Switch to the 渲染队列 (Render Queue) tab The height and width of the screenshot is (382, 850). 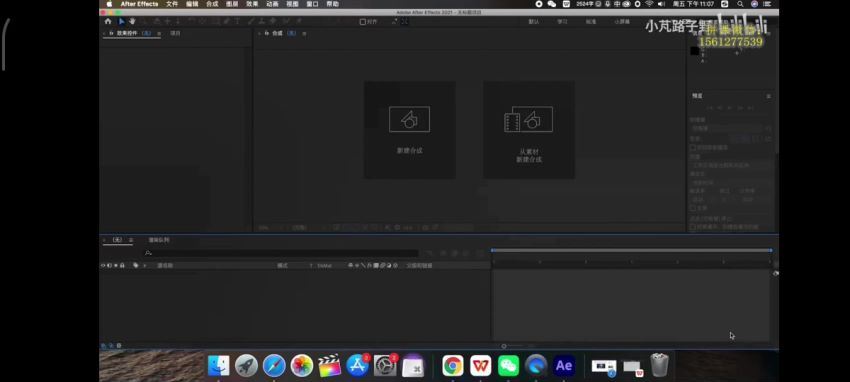tap(159, 240)
